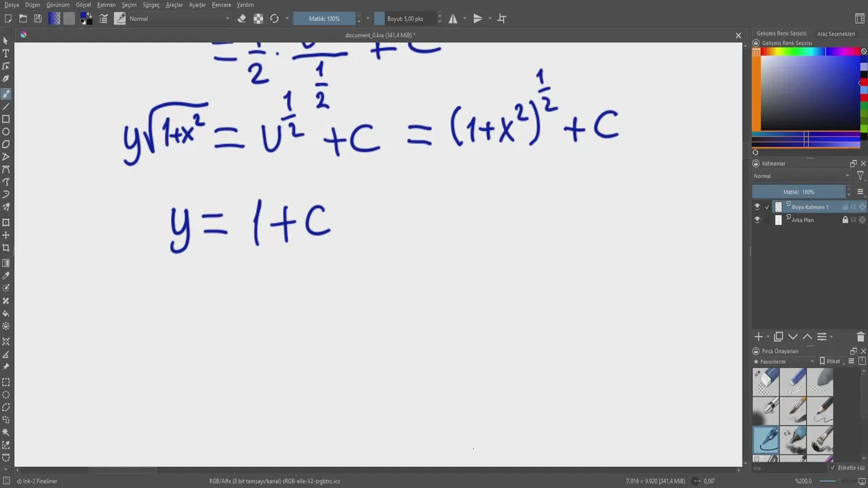868x488 pixels.
Task: Expand the horizontal mirror options arrow
Action: (465, 18)
